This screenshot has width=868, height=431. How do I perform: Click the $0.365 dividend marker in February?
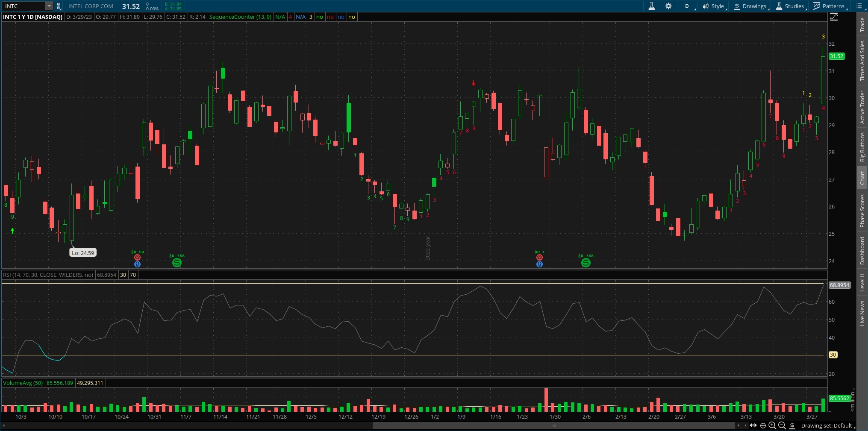tap(586, 263)
